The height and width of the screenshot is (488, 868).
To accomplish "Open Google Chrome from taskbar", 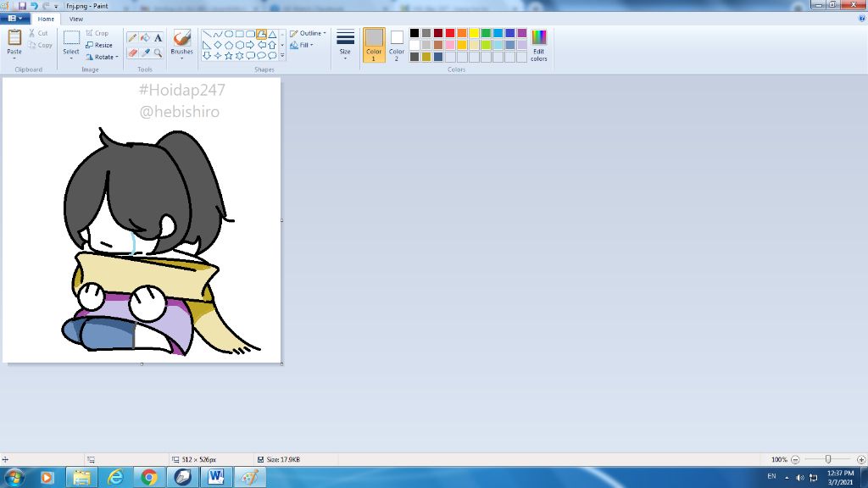I will (148, 477).
